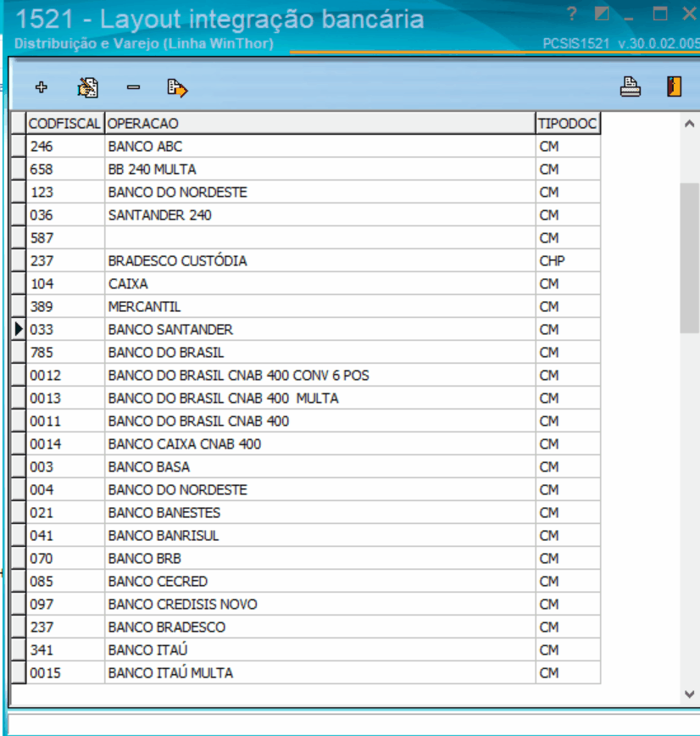Click the minus icon to delete layout
700x736 pixels.
click(x=133, y=87)
